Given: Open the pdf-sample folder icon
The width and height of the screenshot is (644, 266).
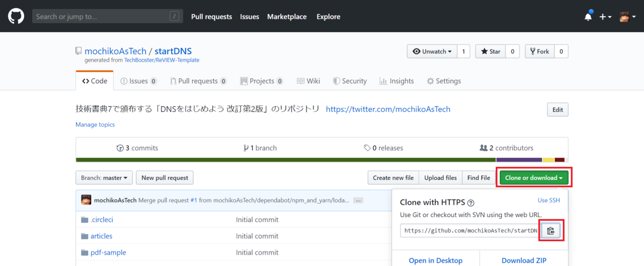Looking at the screenshot, I should (84, 253).
